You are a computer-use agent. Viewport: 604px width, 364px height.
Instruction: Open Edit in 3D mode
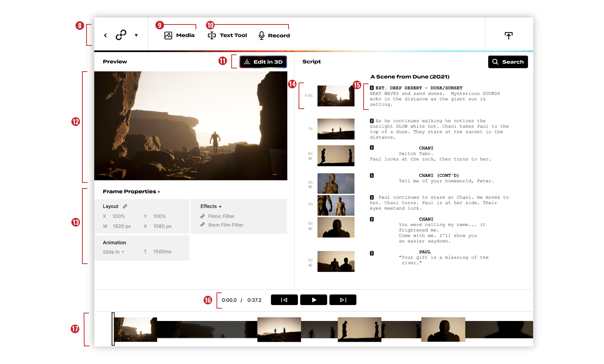[x=263, y=62]
